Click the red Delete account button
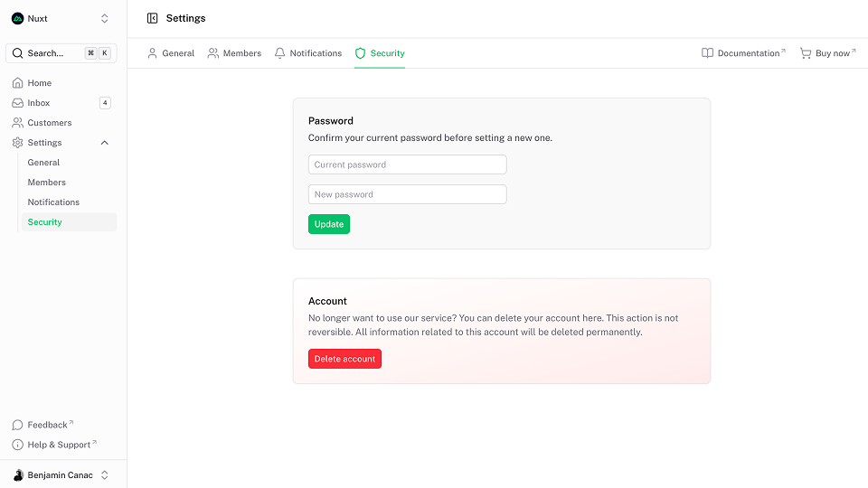This screenshot has width=868, height=488. click(344, 359)
